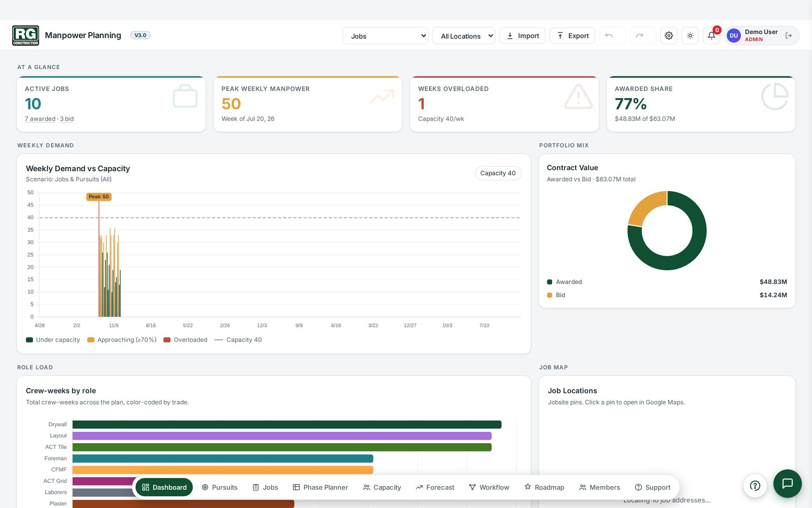Open the Phase Planner tab
This screenshot has width=812, height=508.
[320, 487]
